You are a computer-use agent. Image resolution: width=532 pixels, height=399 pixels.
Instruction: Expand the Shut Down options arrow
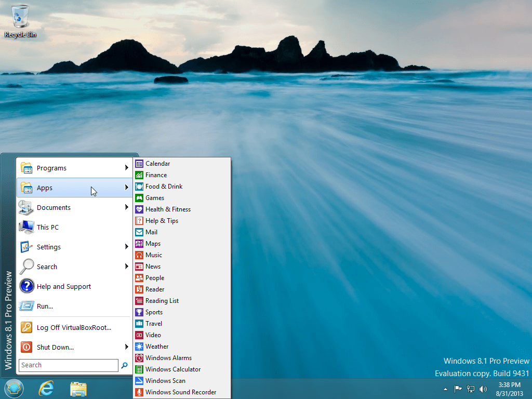pyautogui.click(x=126, y=347)
